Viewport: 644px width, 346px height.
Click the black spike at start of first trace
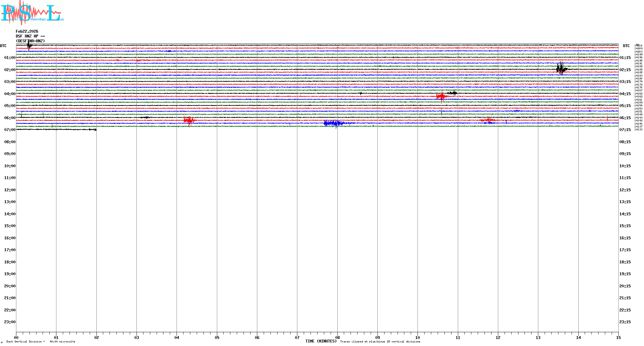(29, 46)
